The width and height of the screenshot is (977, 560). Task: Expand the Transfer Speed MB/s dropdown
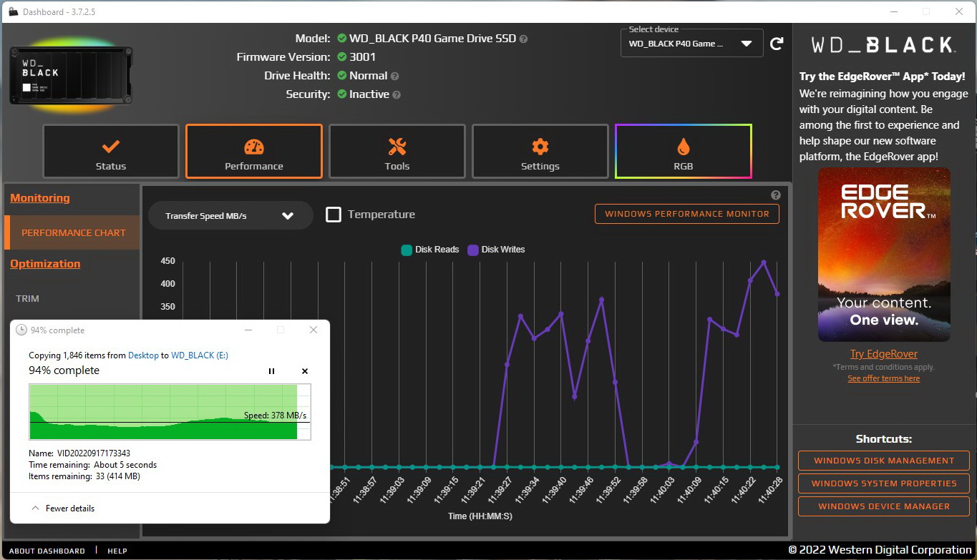click(x=230, y=215)
